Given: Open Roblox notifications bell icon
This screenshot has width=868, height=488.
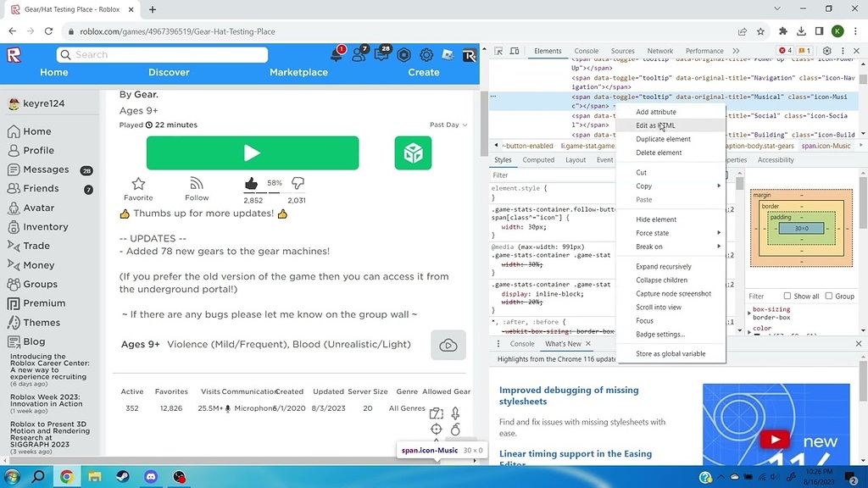Looking at the screenshot, I should (336, 54).
